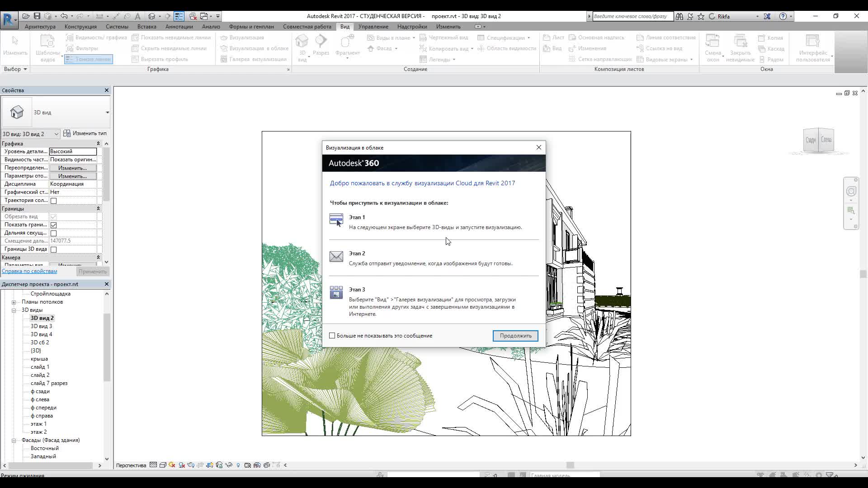
Task: Click the 3D вид house icon in ribbon
Action: point(302,42)
